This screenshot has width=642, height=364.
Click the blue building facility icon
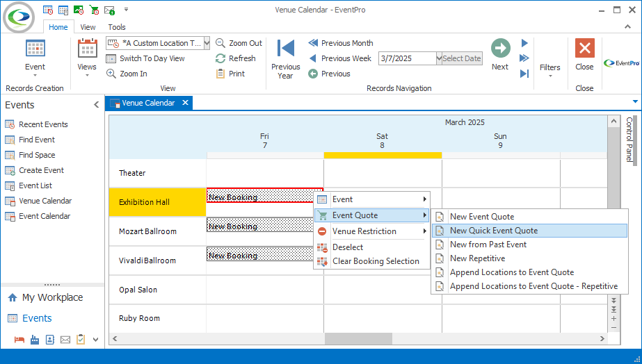point(35,340)
